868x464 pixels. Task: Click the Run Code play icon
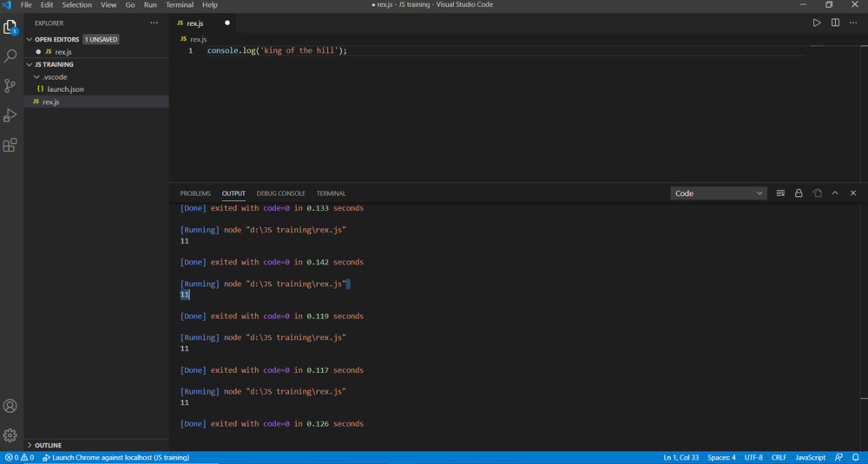(817, 23)
